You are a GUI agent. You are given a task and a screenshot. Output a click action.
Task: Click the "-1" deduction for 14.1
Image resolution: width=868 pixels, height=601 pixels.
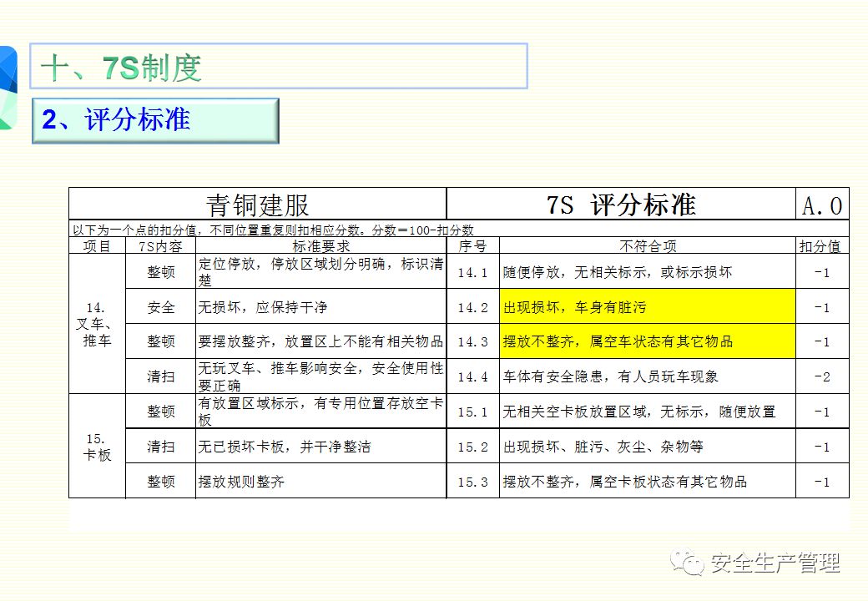pyautogui.click(x=822, y=272)
